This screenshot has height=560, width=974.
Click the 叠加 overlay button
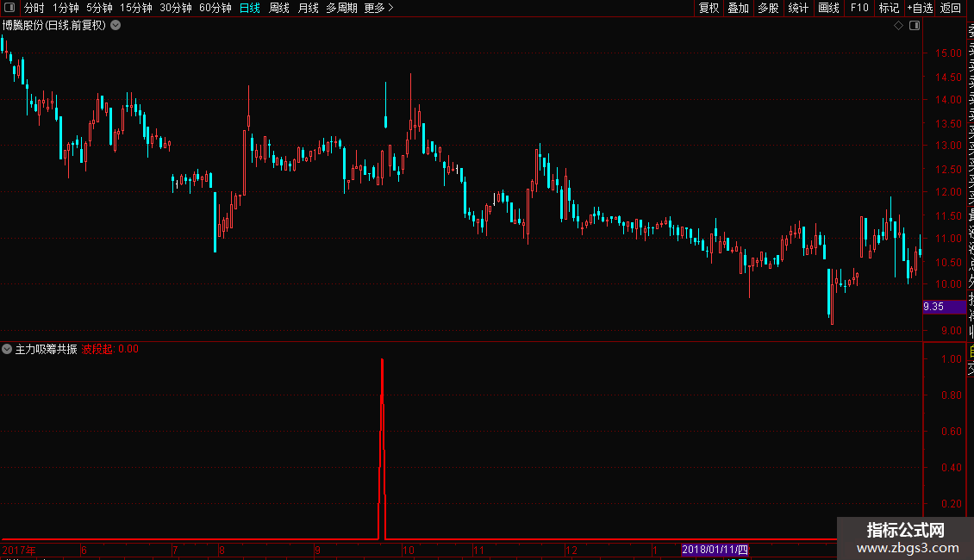pyautogui.click(x=739, y=8)
